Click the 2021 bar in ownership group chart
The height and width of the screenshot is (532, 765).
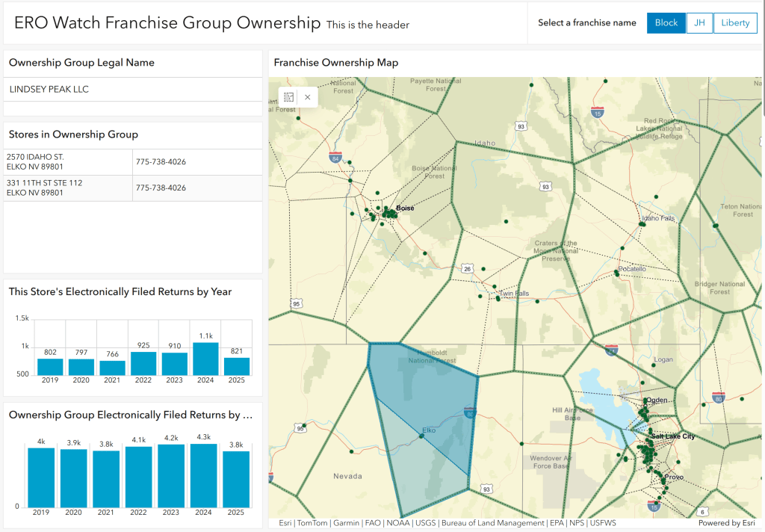106,479
